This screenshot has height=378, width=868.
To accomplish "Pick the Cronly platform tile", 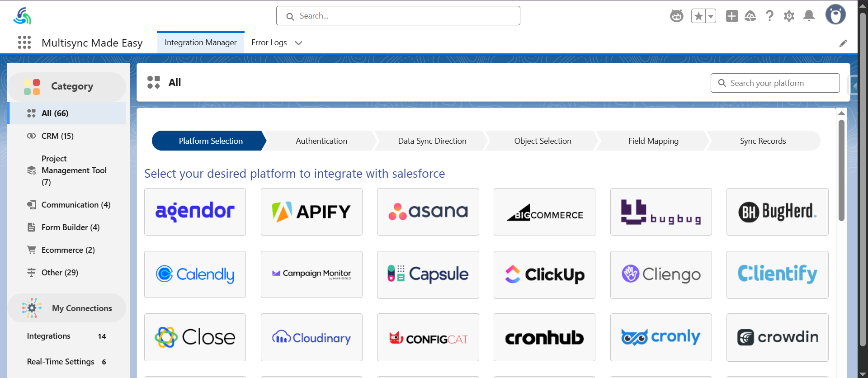I will tap(661, 337).
